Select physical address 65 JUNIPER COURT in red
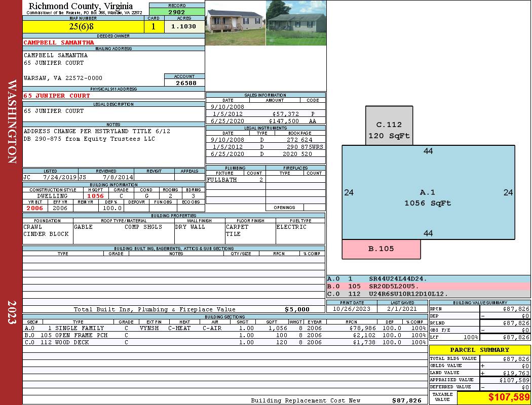This screenshot has width=532, height=405. pos(57,96)
